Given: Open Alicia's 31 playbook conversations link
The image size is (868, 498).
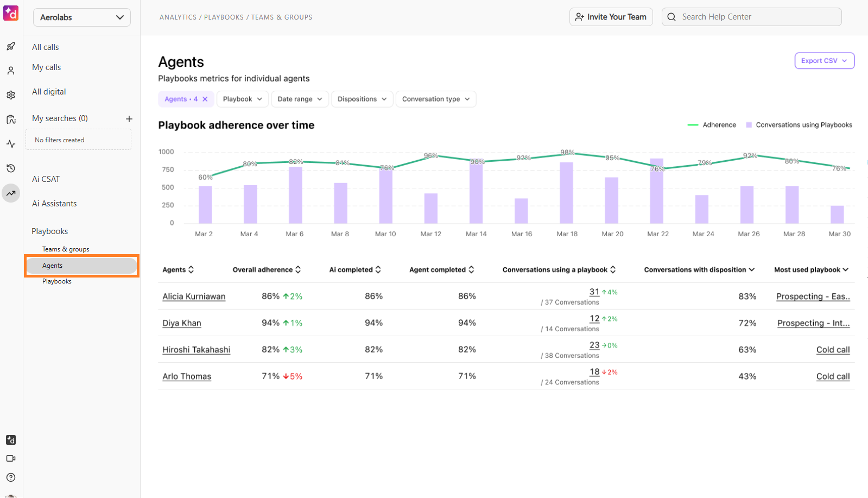Looking at the screenshot, I should 594,292.
